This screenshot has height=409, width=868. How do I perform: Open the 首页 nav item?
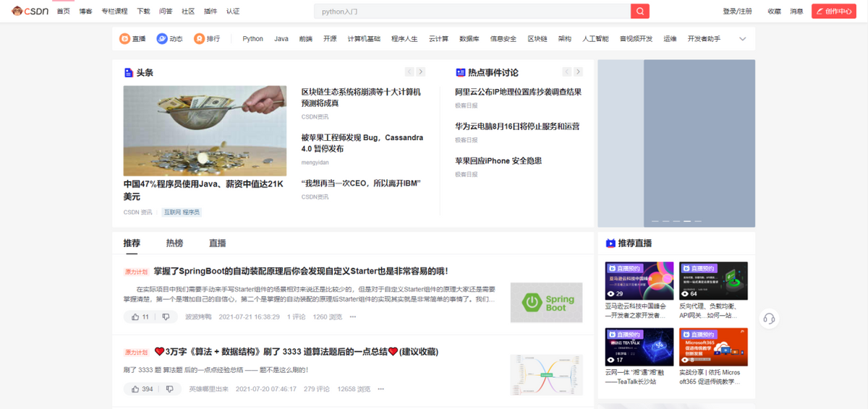pyautogui.click(x=64, y=12)
